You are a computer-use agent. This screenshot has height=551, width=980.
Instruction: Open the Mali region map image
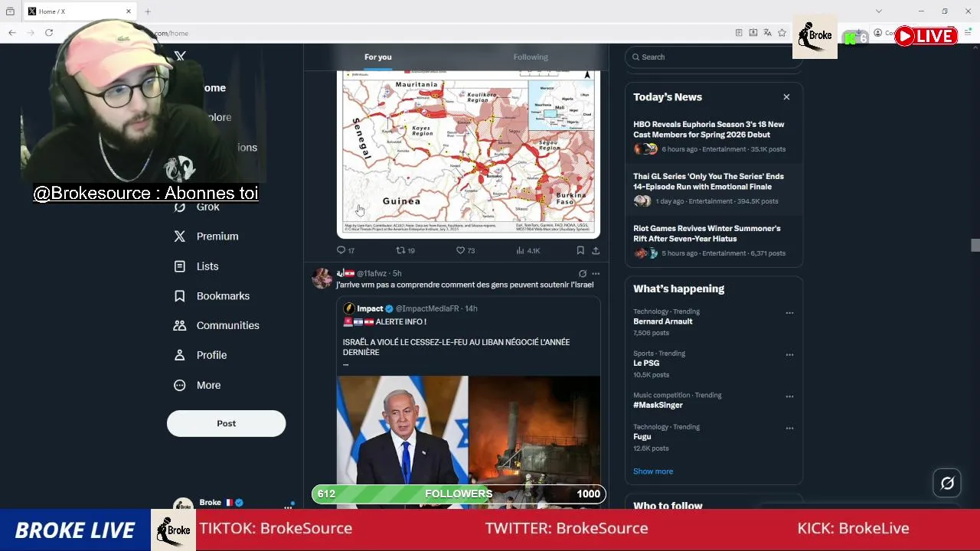(469, 153)
